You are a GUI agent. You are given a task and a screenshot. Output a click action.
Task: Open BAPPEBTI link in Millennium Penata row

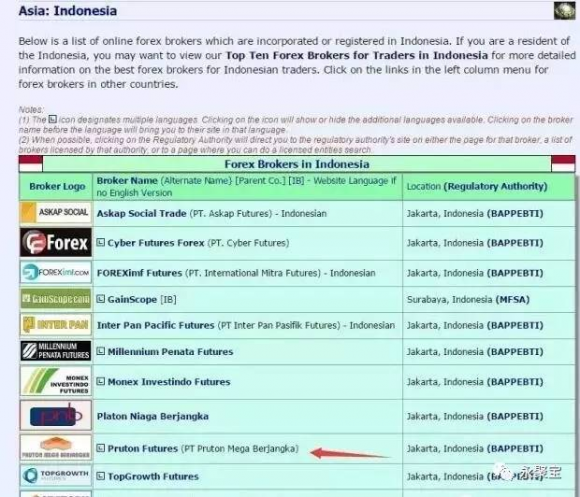(515, 352)
